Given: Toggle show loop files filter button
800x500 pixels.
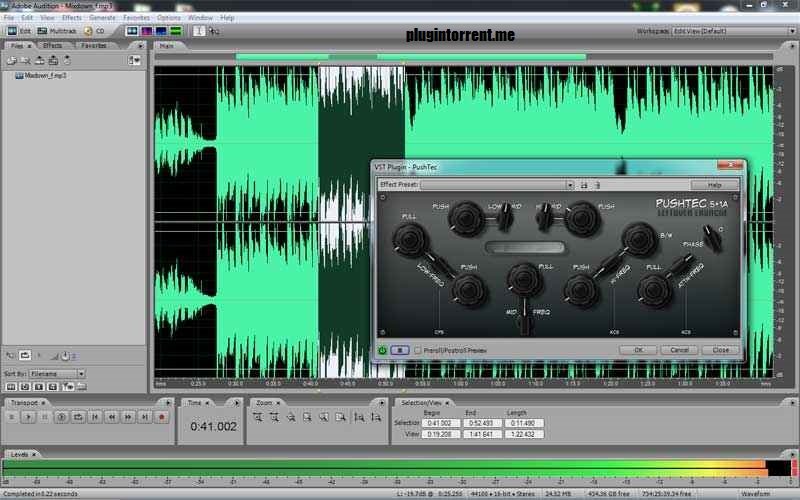Looking at the screenshot, I should [24, 387].
